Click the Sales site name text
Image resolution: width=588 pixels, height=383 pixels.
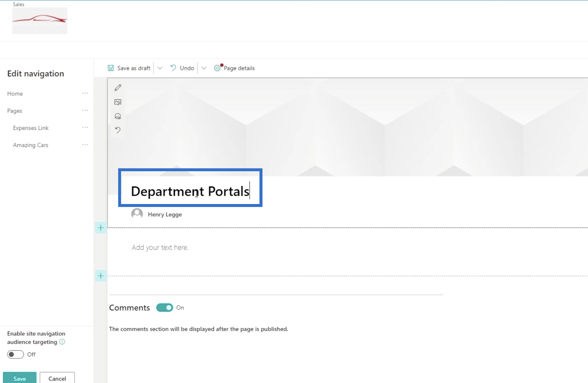18,4
